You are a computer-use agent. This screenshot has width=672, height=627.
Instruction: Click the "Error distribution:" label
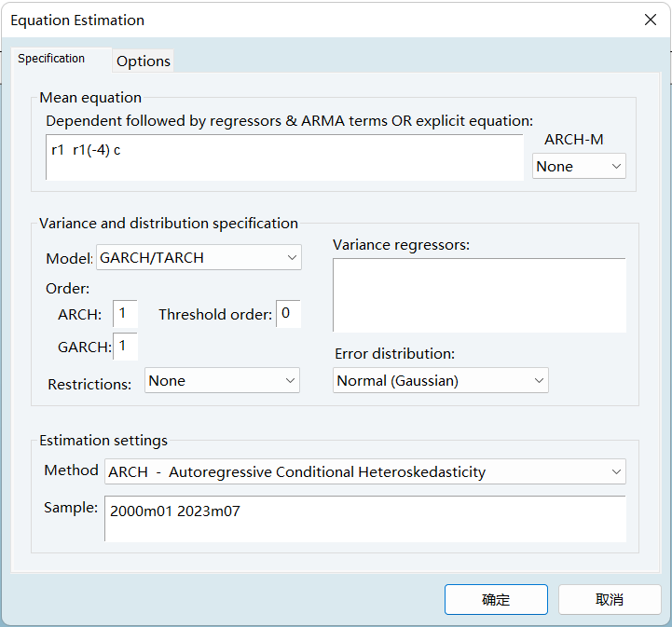(394, 354)
